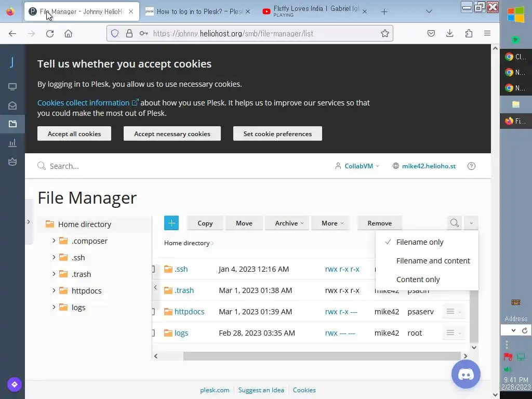The image size is (532, 399).
Task: Click the Windows start logo
Action: 516,15
